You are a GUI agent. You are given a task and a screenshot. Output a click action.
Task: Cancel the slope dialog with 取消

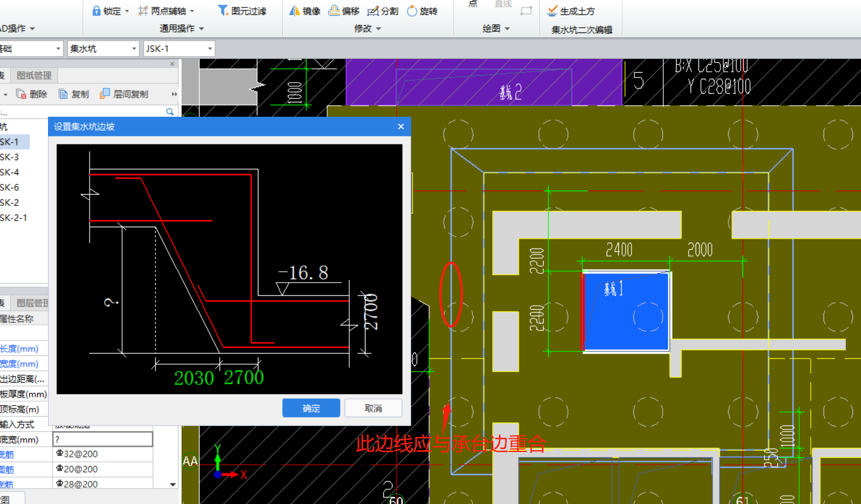click(x=374, y=408)
